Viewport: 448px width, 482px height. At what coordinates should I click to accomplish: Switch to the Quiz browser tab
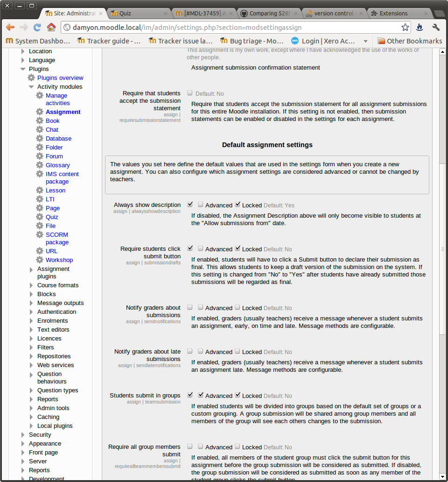point(138,13)
